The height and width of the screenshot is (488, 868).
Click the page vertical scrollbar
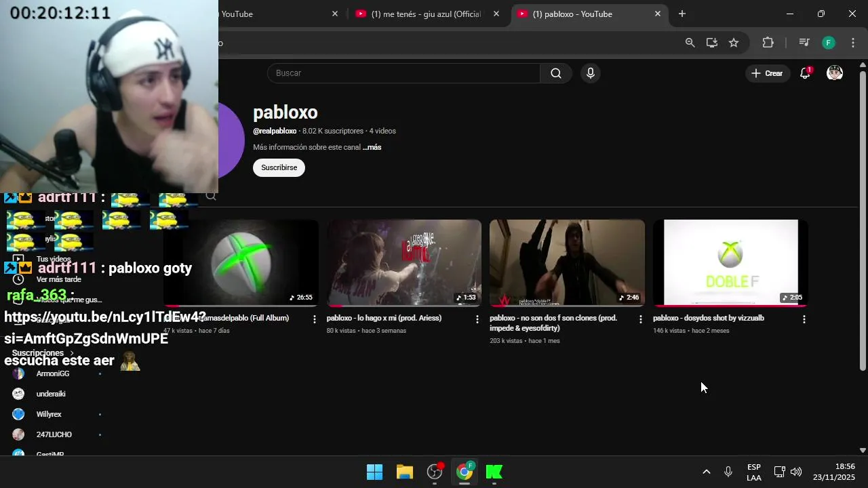point(863,220)
